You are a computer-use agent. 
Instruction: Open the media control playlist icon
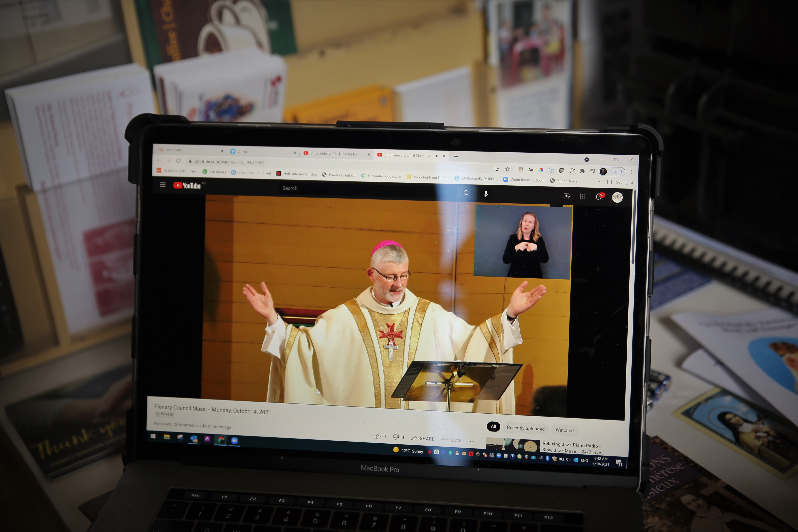(x=593, y=171)
